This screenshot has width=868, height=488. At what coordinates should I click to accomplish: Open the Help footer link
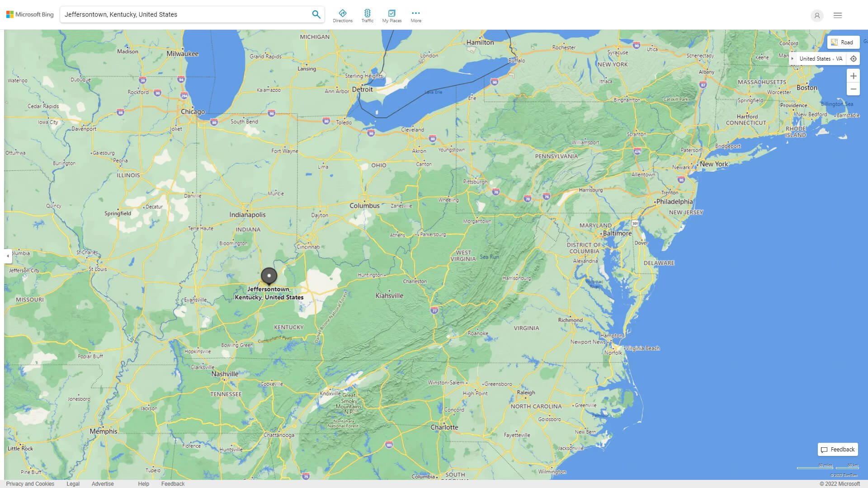tap(143, 483)
